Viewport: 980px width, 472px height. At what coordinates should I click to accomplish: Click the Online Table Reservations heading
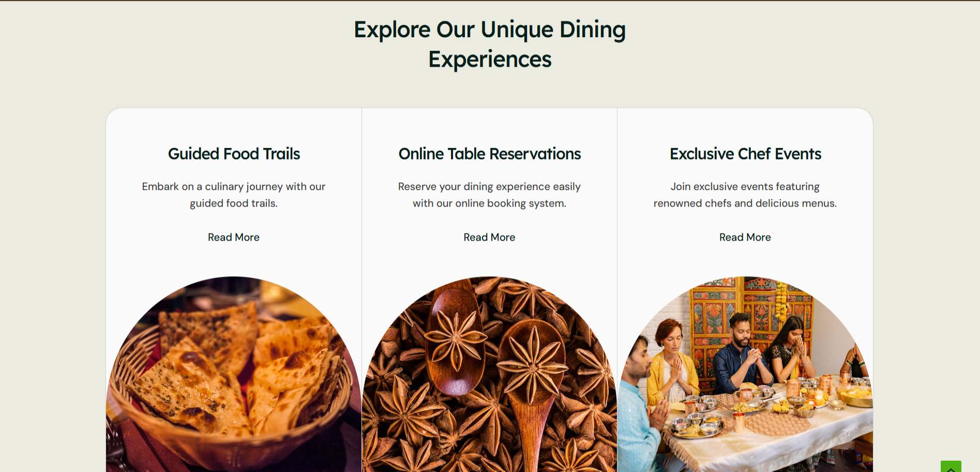tap(489, 154)
